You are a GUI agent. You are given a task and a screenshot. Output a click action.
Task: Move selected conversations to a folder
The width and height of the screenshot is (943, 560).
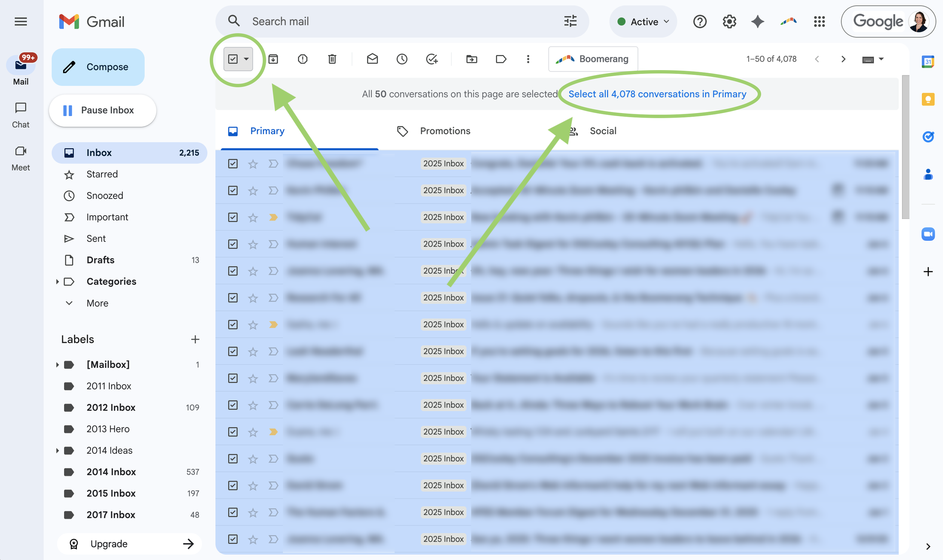click(471, 59)
